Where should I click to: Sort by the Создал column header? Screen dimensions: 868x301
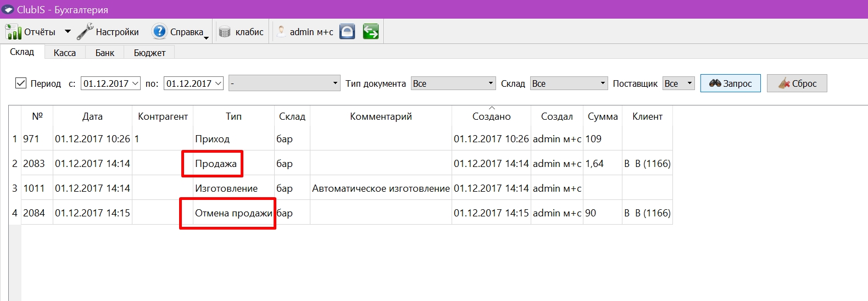pyautogui.click(x=557, y=116)
